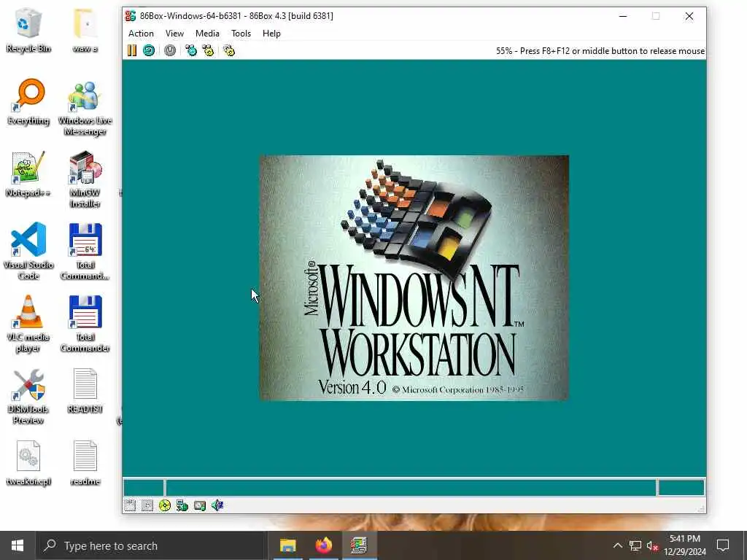Viewport: 747px width, 560px height.
Task: Select the READ1ST text file icon
Action: click(85, 391)
